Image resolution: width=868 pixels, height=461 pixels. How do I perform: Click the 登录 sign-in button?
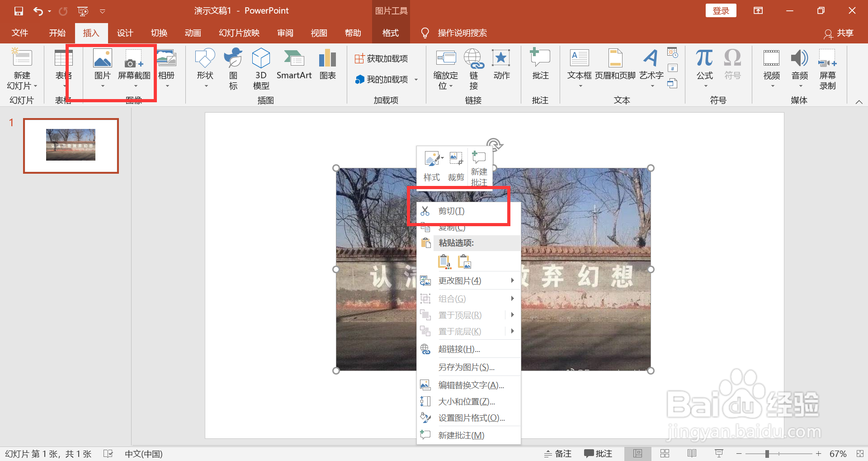click(x=721, y=10)
